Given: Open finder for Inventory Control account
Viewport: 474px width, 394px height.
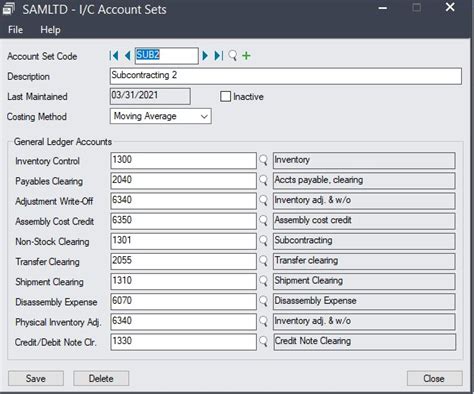Looking at the screenshot, I should (x=263, y=161).
